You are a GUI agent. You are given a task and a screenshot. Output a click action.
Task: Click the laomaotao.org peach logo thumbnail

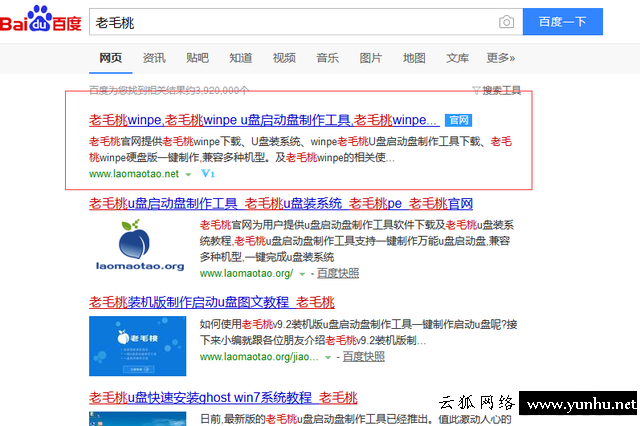click(x=140, y=245)
